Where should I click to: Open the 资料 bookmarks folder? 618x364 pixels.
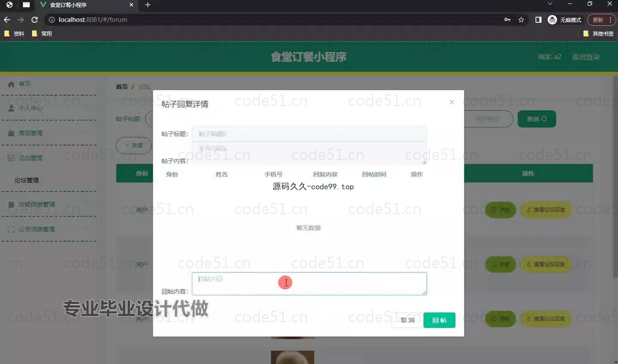[x=14, y=33]
